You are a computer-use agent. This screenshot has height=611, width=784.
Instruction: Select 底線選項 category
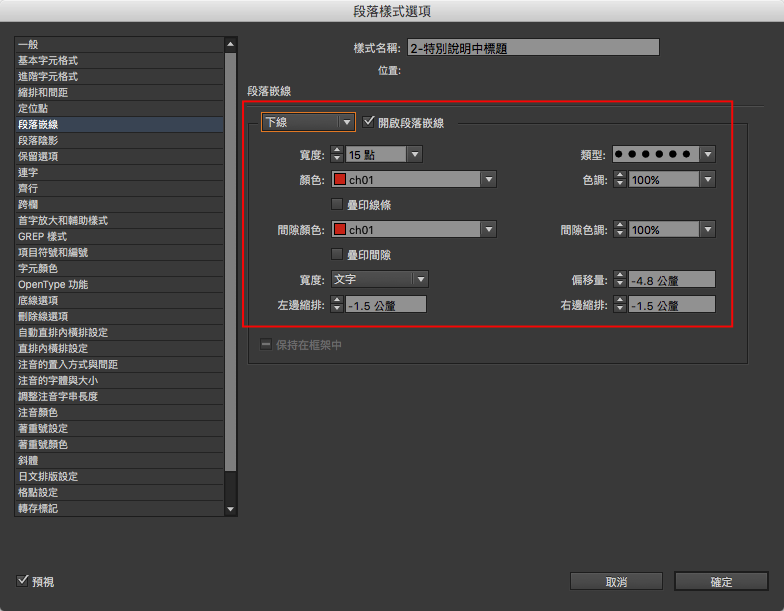click(x=119, y=300)
